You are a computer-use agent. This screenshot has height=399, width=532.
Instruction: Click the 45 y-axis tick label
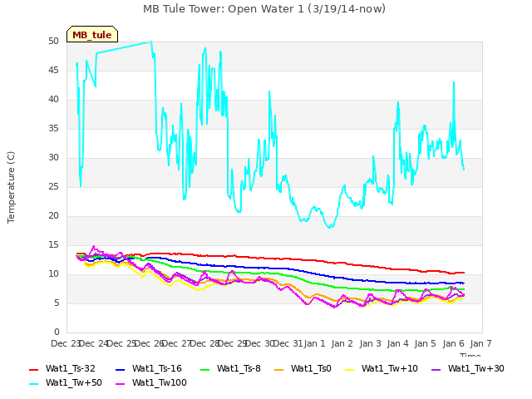pyautogui.click(x=53, y=70)
